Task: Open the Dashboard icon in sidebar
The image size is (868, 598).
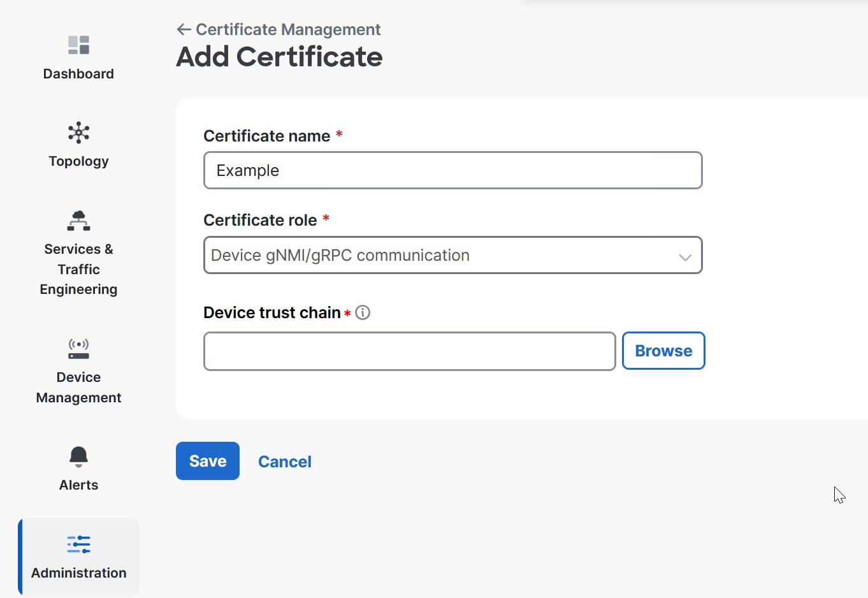Action: [78, 45]
